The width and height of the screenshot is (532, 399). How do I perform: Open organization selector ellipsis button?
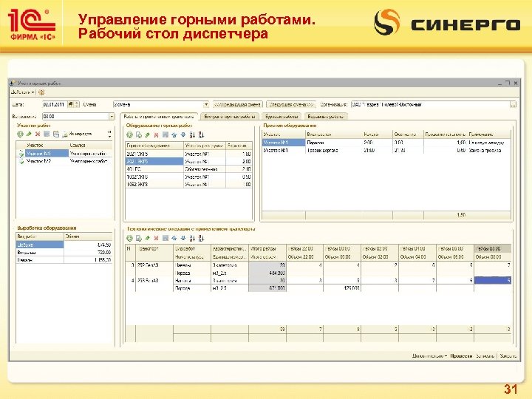click(x=513, y=104)
